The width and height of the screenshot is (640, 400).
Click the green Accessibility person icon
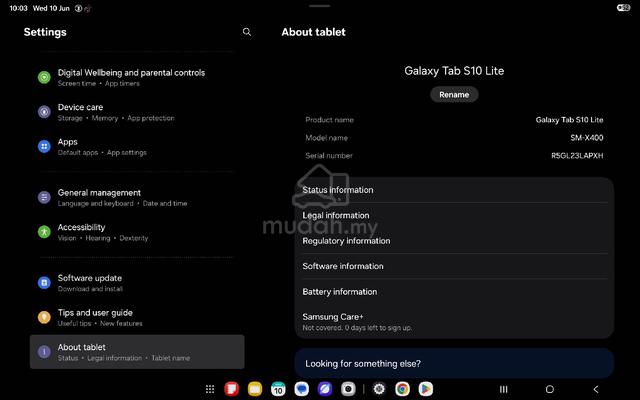click(x=44, y=232)
